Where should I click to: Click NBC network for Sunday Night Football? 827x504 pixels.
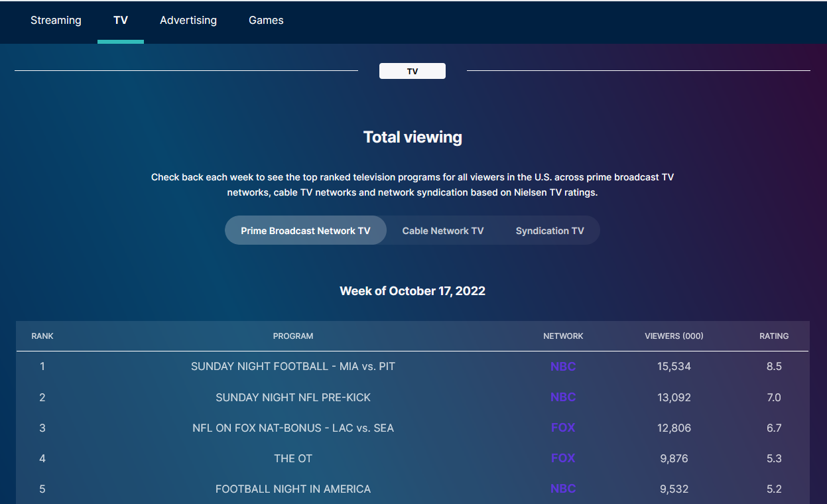click(563, 367)
